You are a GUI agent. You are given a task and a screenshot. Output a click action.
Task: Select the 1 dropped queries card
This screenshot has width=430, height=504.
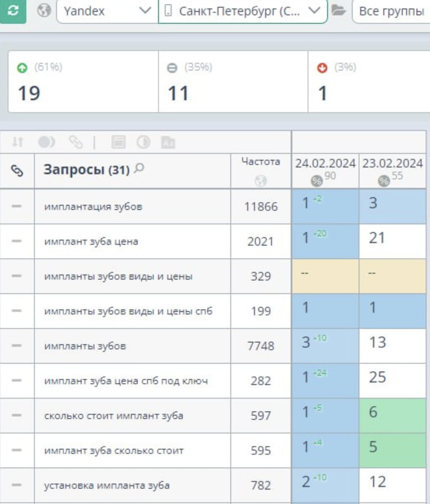click(369, 82)
